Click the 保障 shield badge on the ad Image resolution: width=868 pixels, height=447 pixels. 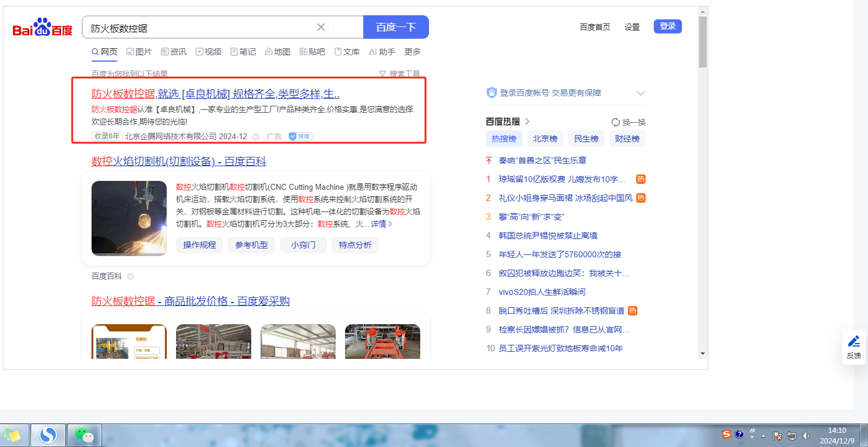click(x=300, y=136)
